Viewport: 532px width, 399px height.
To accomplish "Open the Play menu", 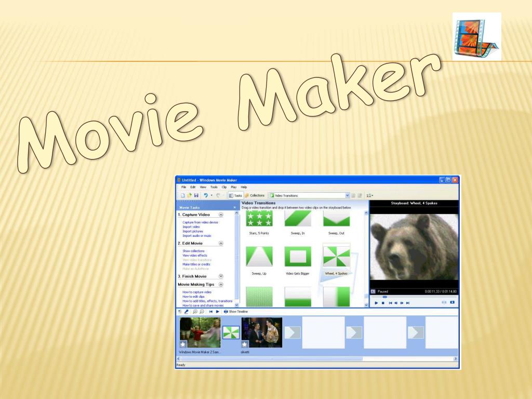I will click(233, 187).
